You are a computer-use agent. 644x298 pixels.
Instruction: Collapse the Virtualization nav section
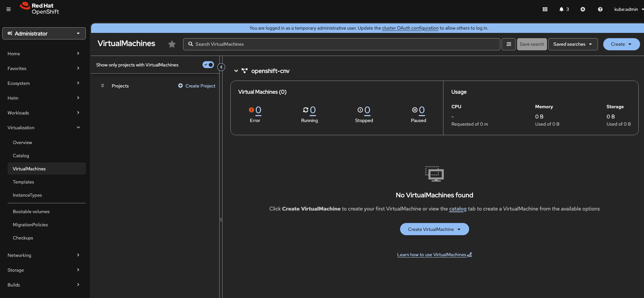(x=44, y=128)
